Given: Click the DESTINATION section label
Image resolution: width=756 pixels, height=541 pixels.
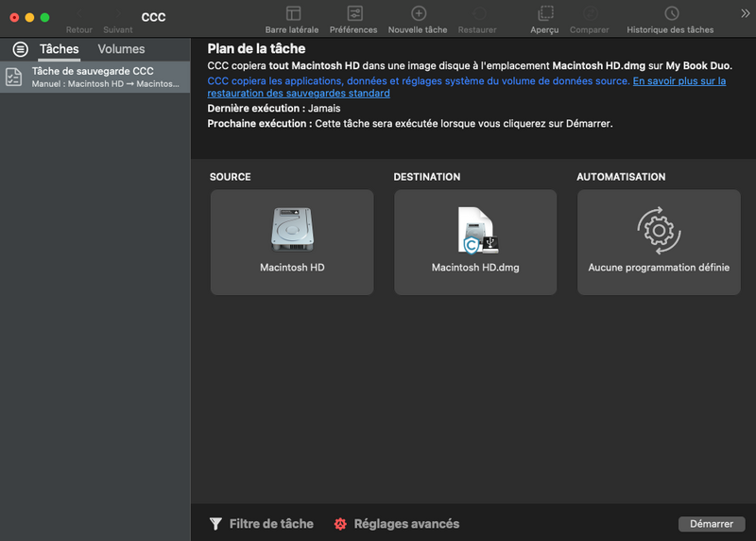Looking at the screenshot, I should [427, 177].
